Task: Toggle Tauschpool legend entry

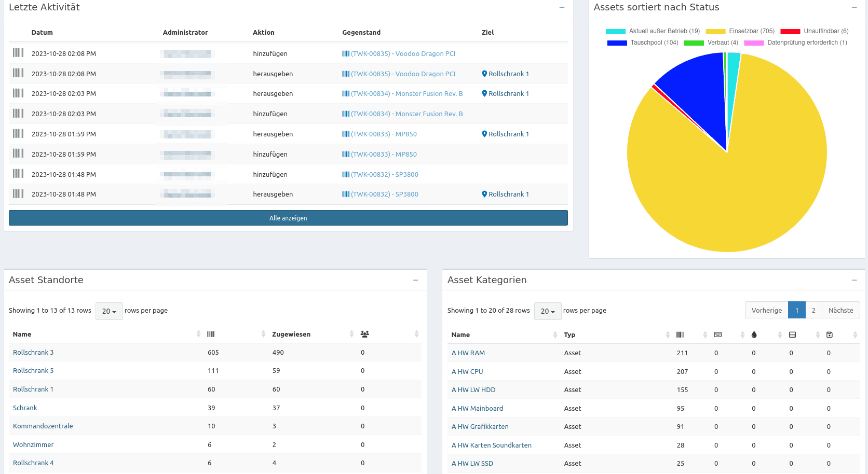Action: click(x=643, y=43)
